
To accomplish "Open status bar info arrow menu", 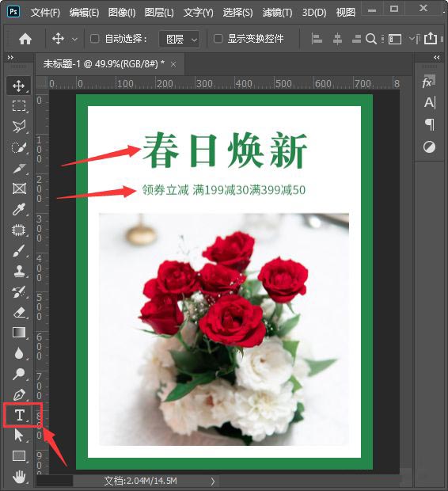I will coord(213,481).
